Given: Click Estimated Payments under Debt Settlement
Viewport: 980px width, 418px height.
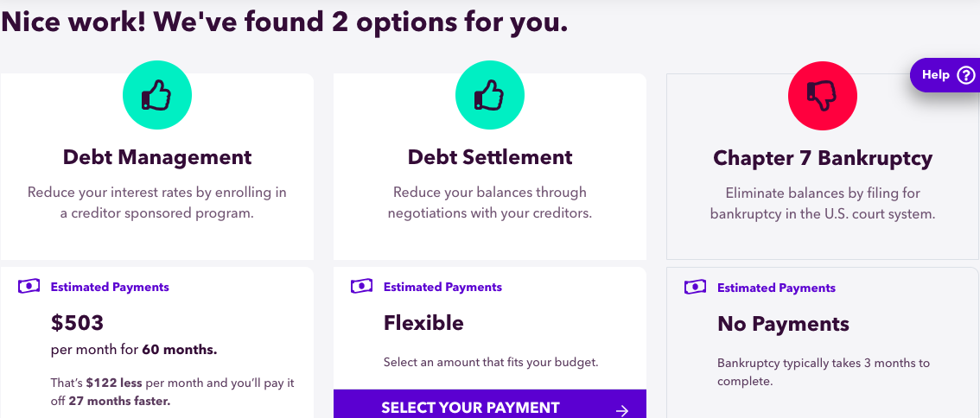Looking at the screenshot, I should [x=442, y=288].
